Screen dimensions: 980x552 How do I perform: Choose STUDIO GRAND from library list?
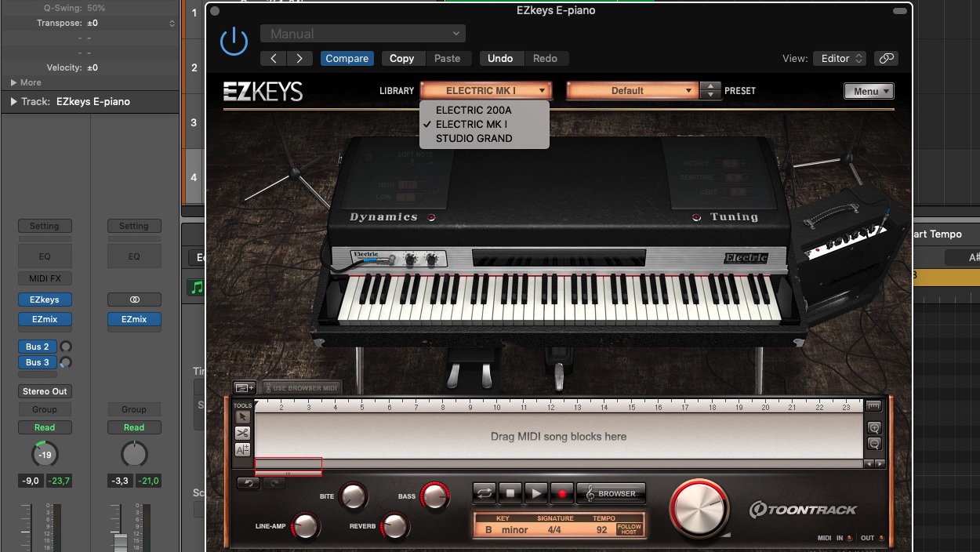(474, 138)
